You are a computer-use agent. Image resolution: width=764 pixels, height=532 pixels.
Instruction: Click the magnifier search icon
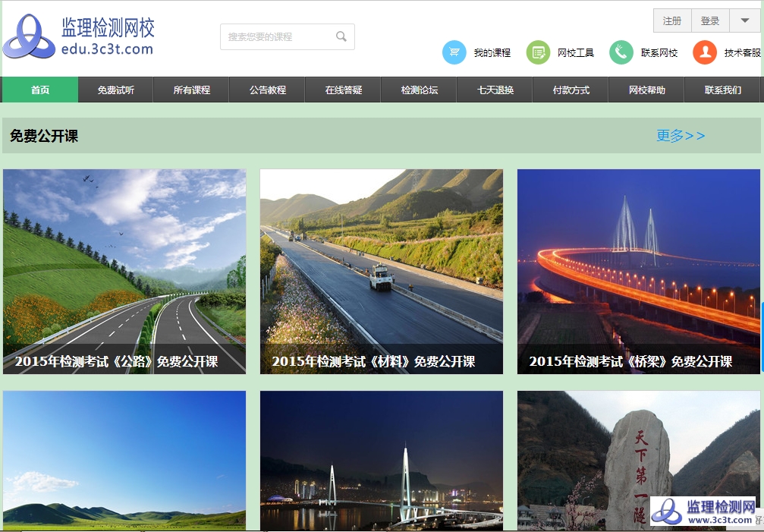click(341, 36)
